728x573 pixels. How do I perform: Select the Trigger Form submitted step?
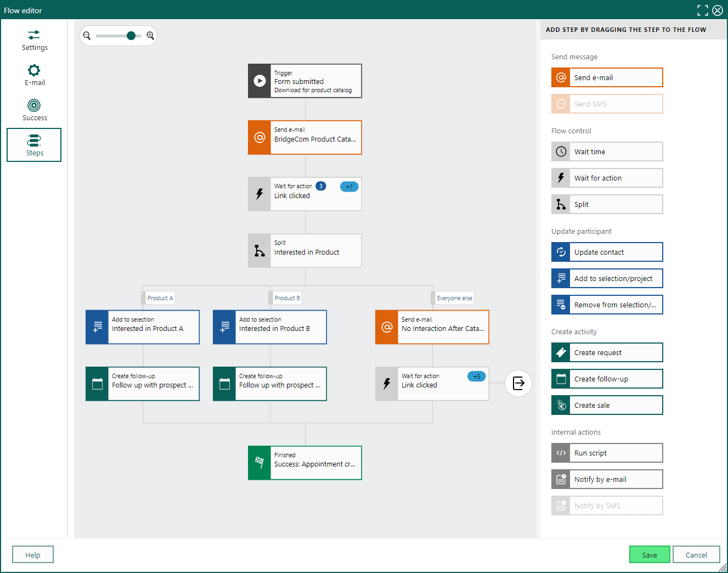[305, 81]
